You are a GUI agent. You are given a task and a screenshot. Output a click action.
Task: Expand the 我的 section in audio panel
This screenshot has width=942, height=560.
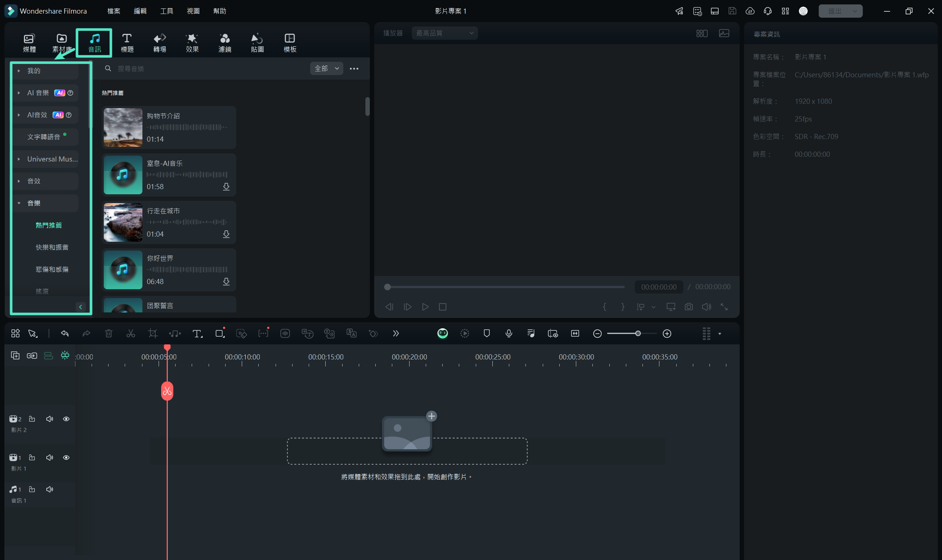[x=18, y=70]
